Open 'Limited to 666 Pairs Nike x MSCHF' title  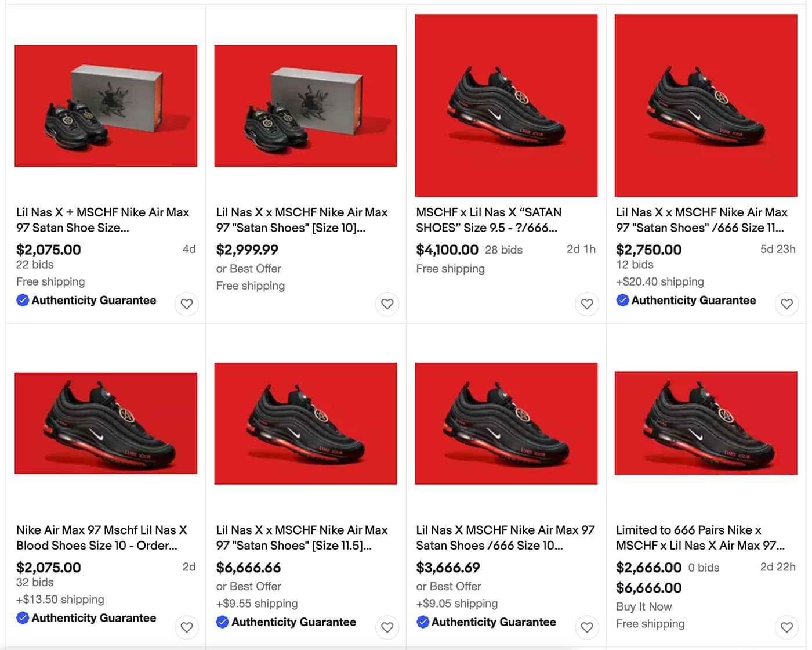click(x=700, y=537)
